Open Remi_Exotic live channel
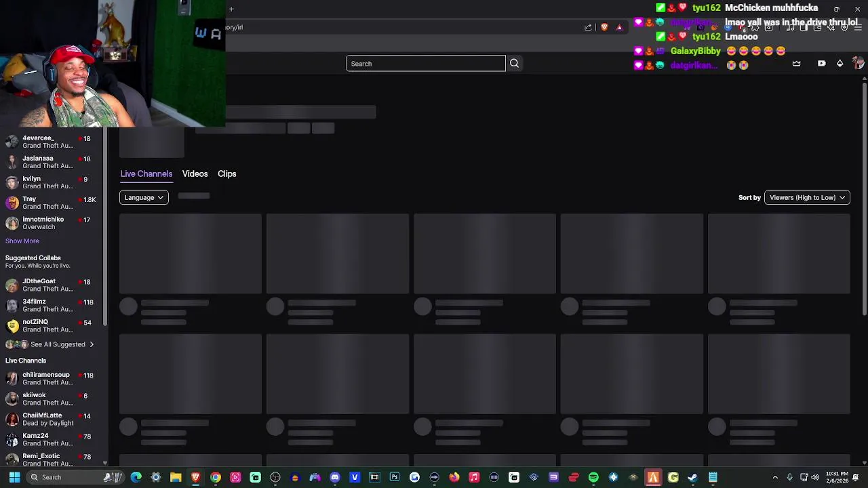The image size is (868, 488). [52, 460]
